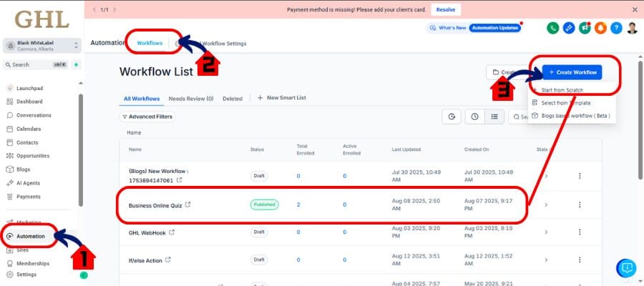The width and height of the screenshot is (644, 286).
Task: Expand stats chevron for GHL WebHook
Action: coord(546,232)
